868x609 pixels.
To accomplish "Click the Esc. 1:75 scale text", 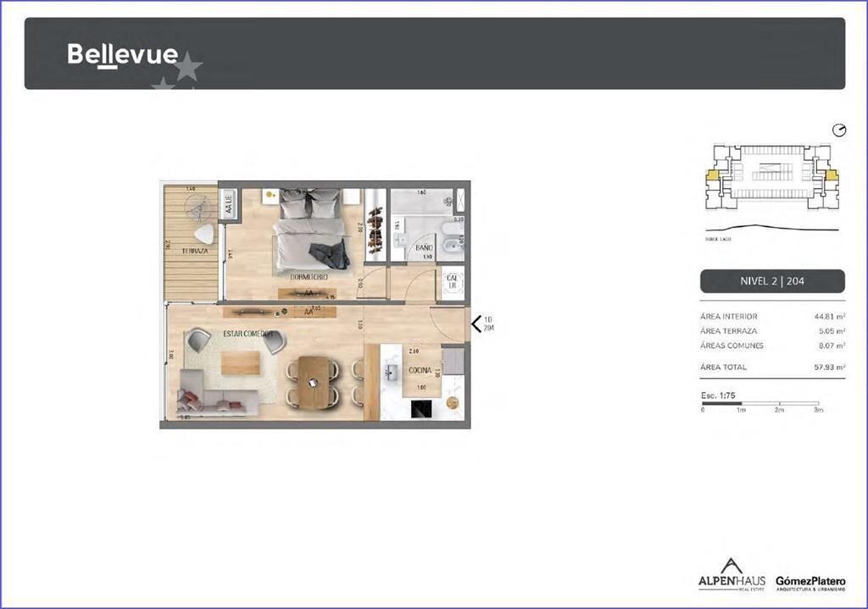I will tap(718, 396).
